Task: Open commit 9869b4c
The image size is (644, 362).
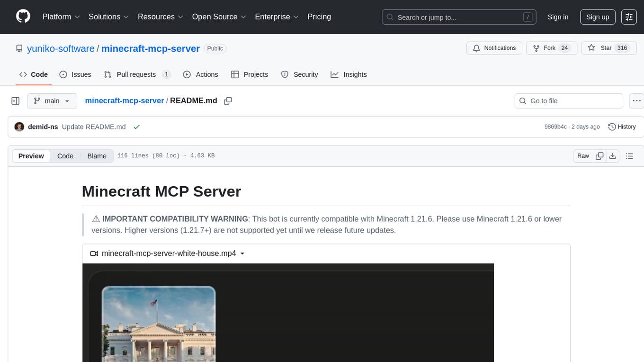Action: tap(555, 127)
